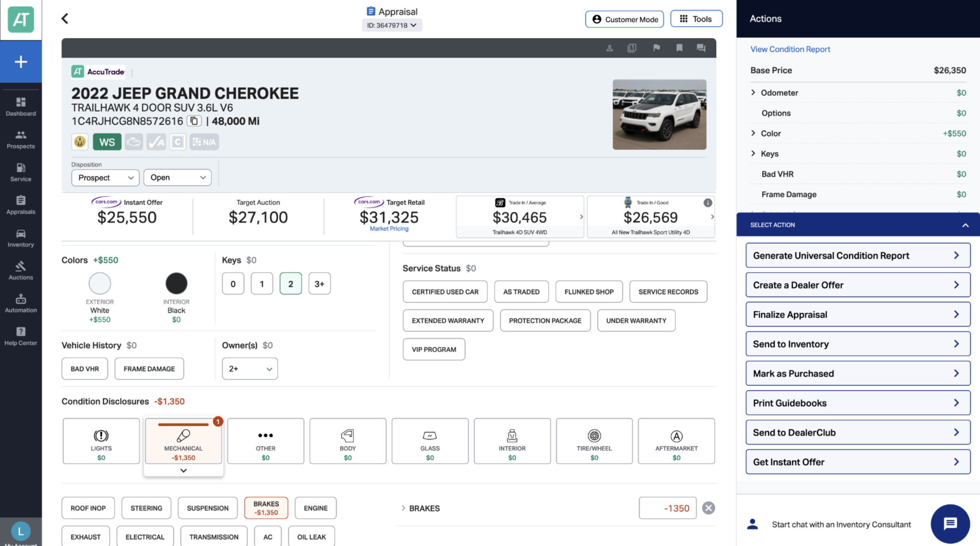Screen dimensions: 980x546
Task: Click the flag icon in header bar
Action: pos(657,48)
